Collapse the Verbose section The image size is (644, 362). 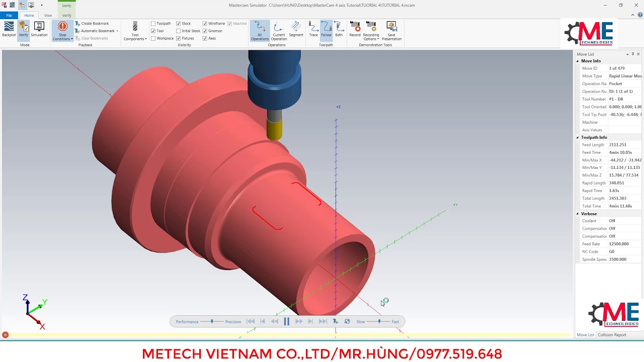(578, 214)
